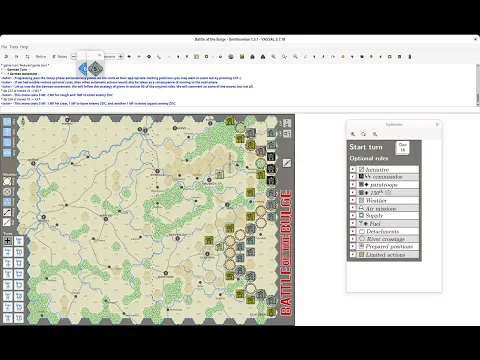Viewport: 480px width, 360px height.
Task: Click the top blue counter in left panel
Action: click(7, 122)
